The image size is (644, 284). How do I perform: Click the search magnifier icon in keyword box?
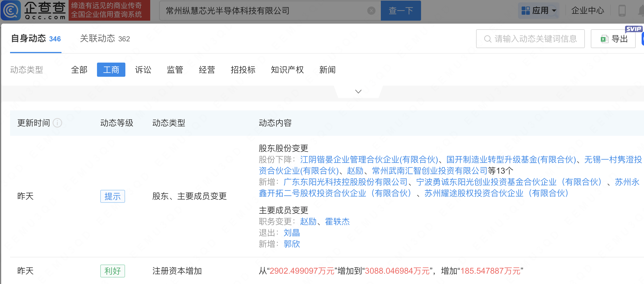click(487, 39)
